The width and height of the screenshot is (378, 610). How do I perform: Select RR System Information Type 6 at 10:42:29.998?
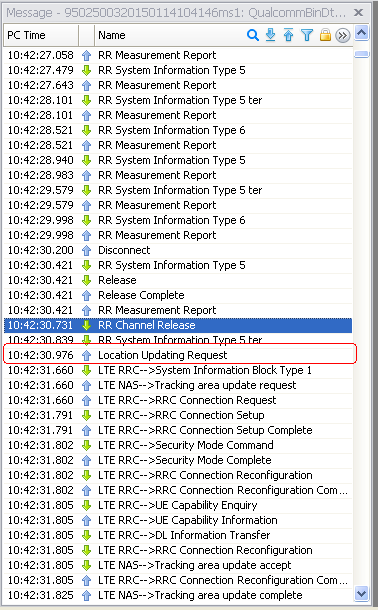point(178,220)
